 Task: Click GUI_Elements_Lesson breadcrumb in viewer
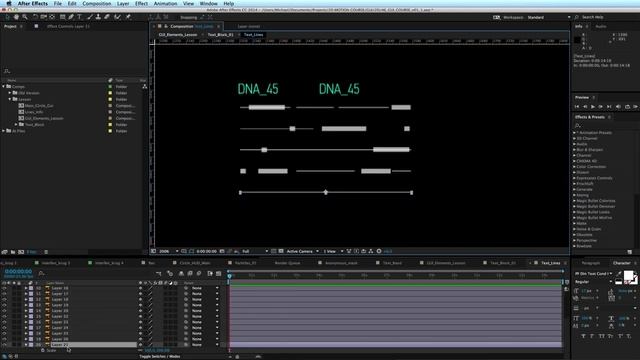coord(178,35)
